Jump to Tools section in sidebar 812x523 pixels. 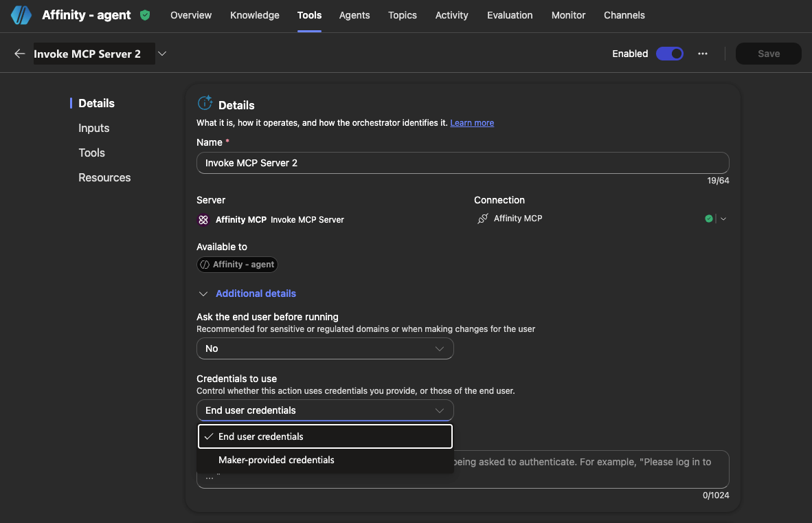(x=91, y=153)
